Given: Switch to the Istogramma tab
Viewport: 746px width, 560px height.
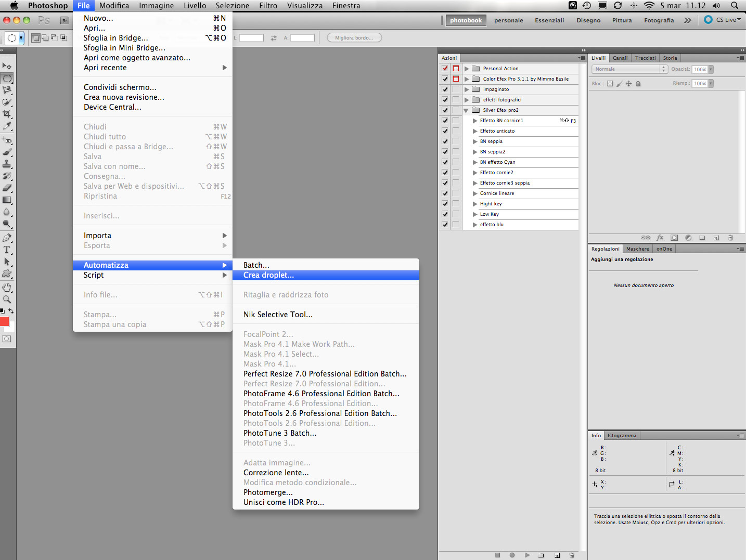Looking at the screenshot, I should (x=622, y=435).
